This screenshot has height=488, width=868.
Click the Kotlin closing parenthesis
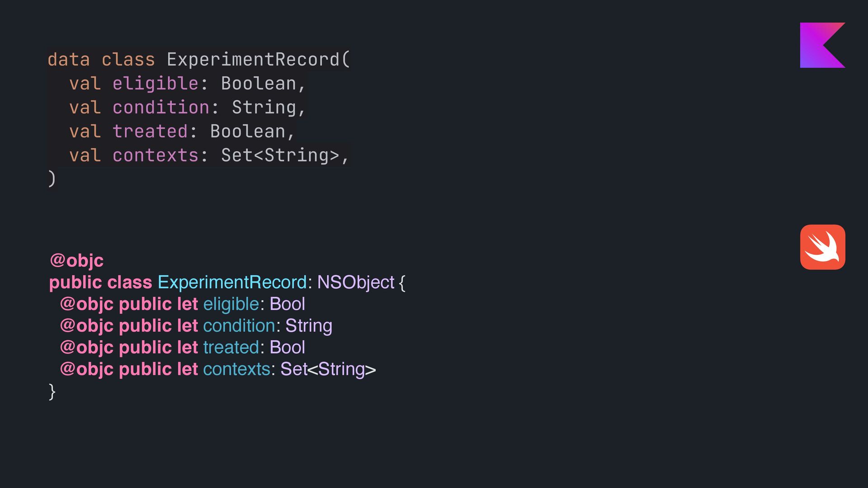point(52,179)
